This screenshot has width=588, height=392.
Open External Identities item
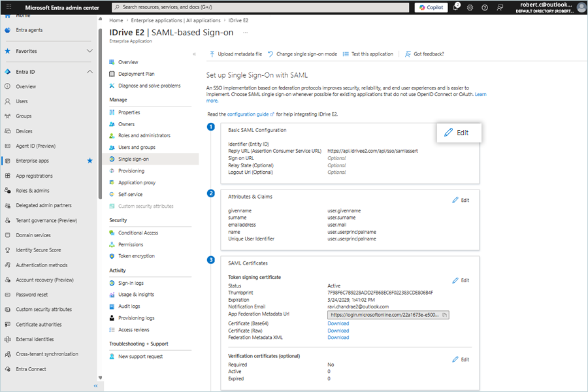[35, 339]
